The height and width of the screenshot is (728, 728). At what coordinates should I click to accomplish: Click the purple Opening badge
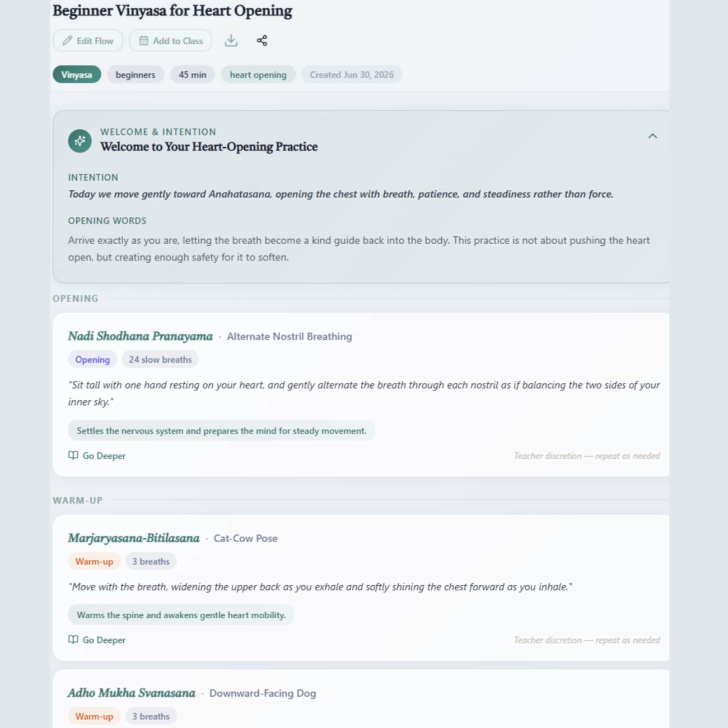click(92, 360)
